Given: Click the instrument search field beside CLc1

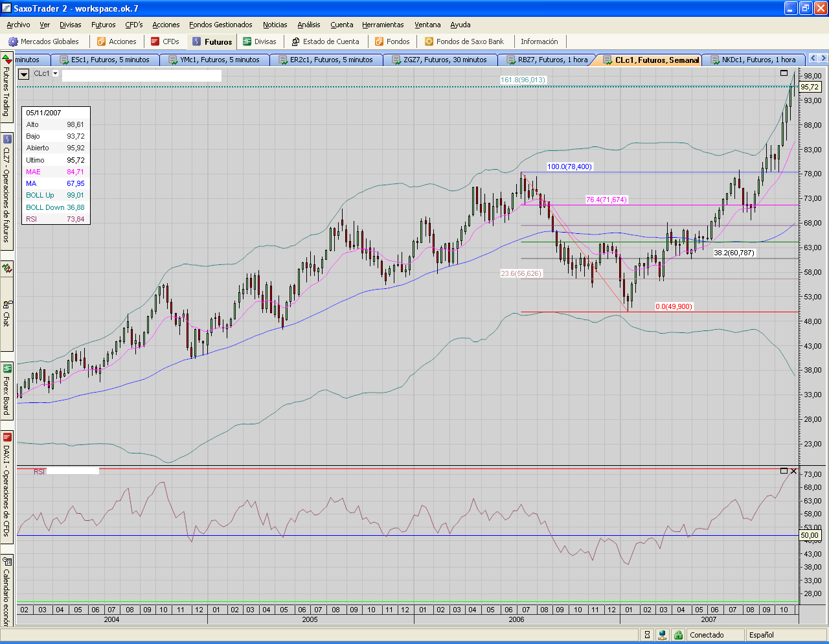Looking at the screenshot, I should tap(141, 75).
